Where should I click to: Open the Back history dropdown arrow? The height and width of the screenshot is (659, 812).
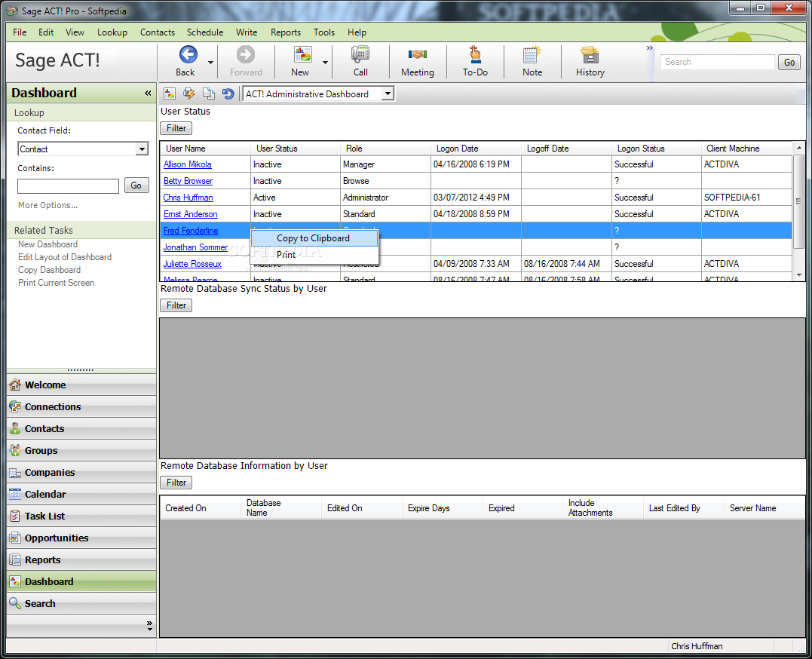click(x=210, y=62)
